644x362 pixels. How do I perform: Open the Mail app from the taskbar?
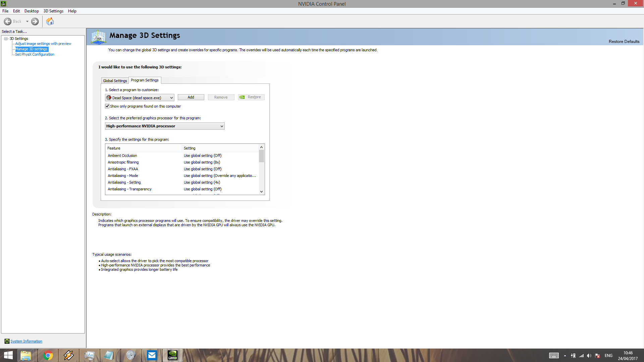152,355
